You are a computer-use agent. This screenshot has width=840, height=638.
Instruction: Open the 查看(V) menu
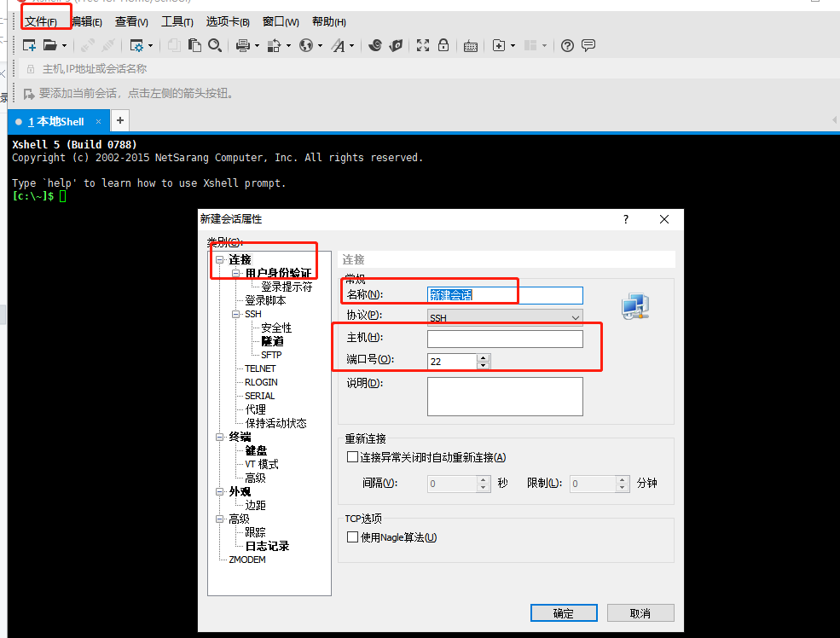coord(131,22)
